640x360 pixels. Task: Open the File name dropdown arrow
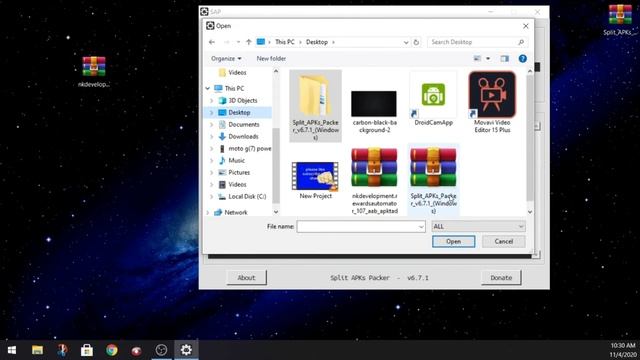coord(421,227)
